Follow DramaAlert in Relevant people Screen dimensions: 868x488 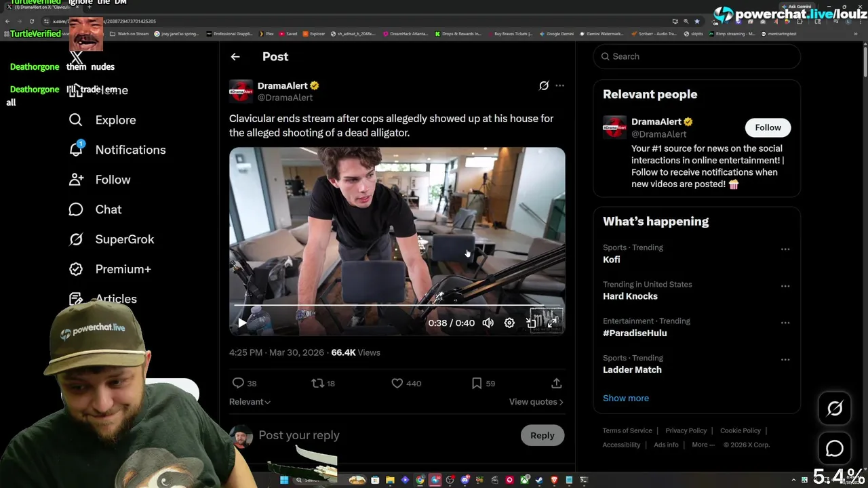768,127
